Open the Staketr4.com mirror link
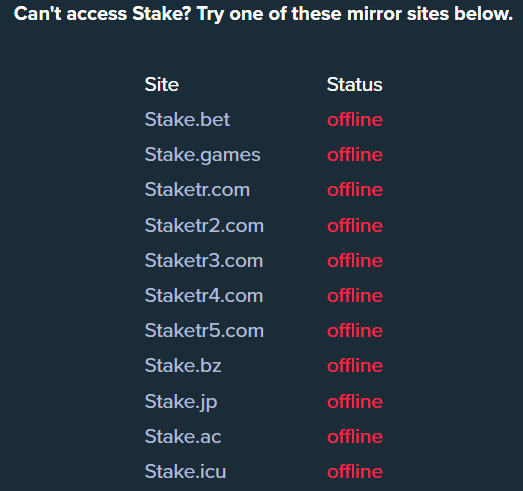Viewport: 523px width, 491px height. (204, 296)
